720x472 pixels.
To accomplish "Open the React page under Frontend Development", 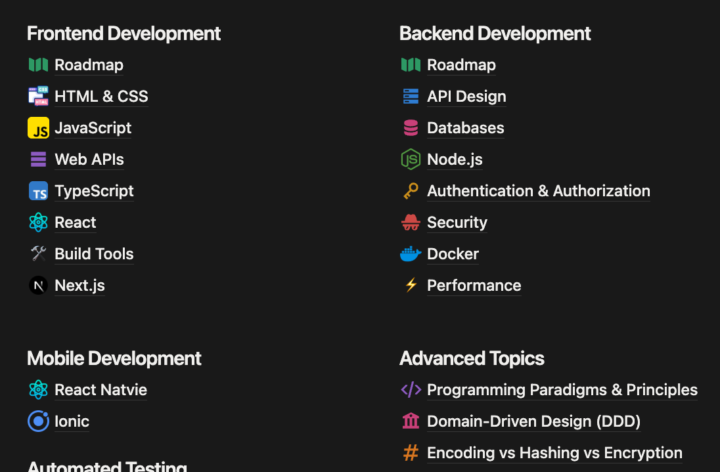I will tap(75, 222).
